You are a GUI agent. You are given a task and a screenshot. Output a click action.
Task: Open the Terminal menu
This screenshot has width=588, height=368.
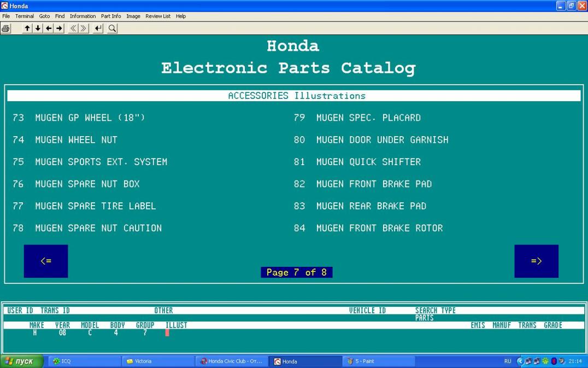coord(25,16)
